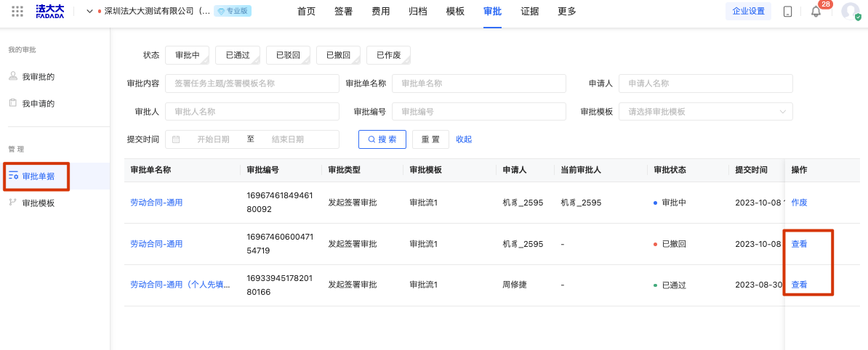The width and height of the screenshot is (868, 350).
Task: Expand the company switcher chevron
Action: pos(89,11)
